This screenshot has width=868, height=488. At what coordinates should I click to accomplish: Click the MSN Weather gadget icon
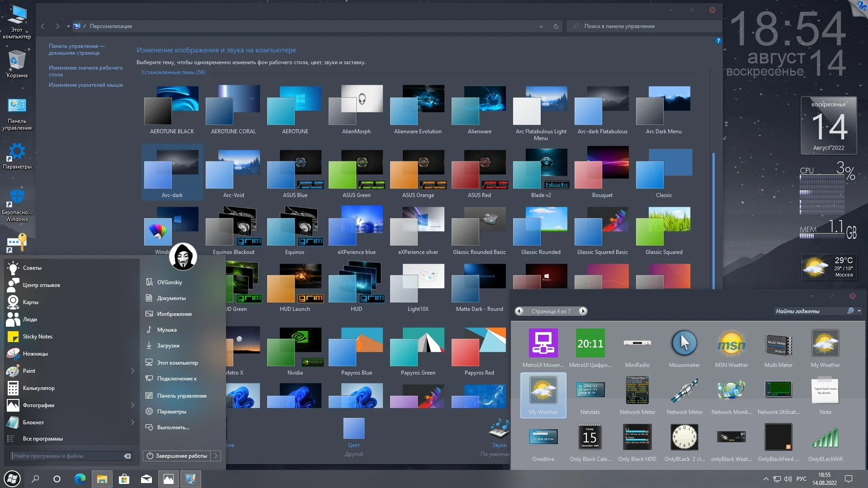pos(731,344)
